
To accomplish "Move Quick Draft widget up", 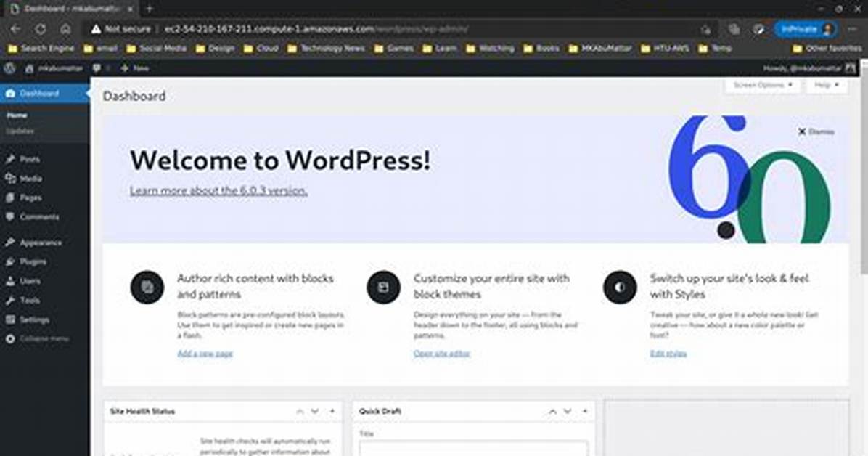I will coord(552,412).
